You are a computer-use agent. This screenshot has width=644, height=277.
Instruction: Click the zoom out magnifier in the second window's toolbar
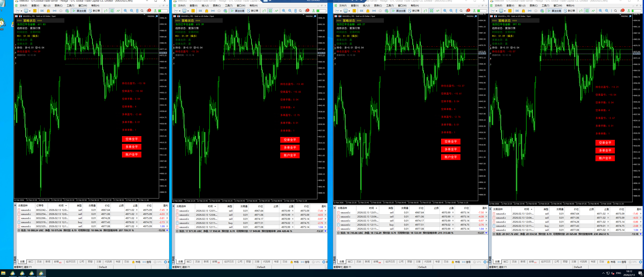pos(290,11)
